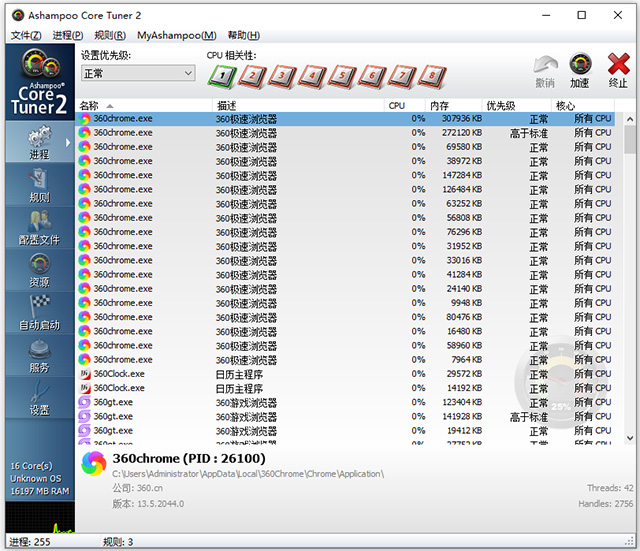This screenshot has width=640, height=551.
Task: Toggle CPU core 7 affinity chip
Action: (x=402, y=76)
